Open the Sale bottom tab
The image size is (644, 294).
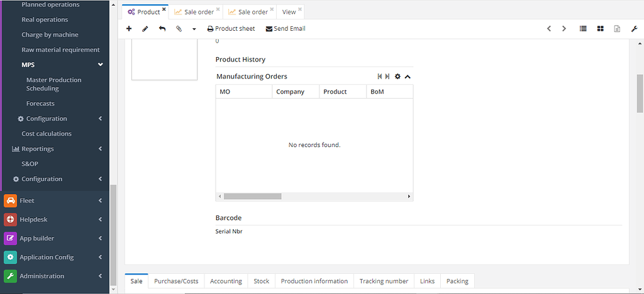tap(136, 281)
